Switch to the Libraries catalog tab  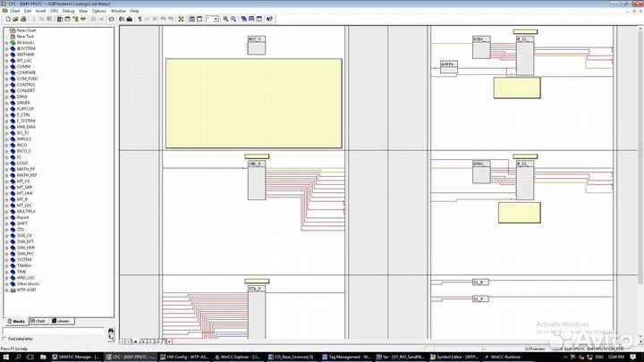(61, 321)
